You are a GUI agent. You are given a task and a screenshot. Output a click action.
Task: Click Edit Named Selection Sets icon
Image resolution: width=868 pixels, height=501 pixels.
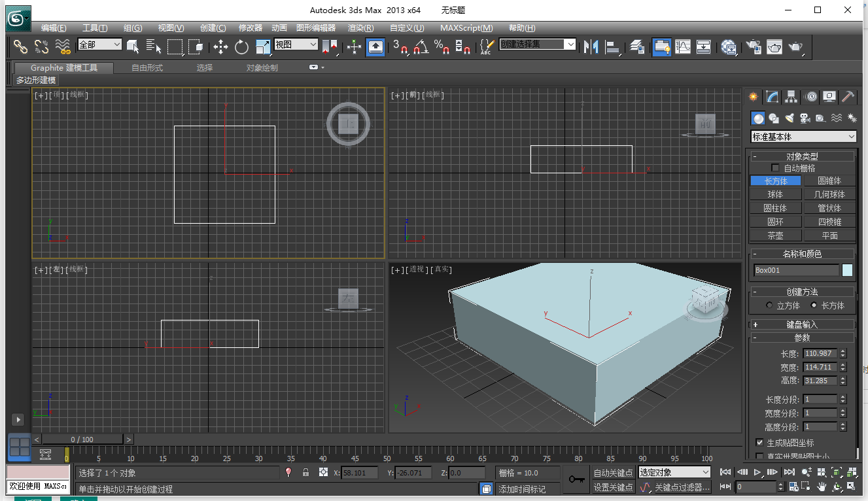[486, 46]
